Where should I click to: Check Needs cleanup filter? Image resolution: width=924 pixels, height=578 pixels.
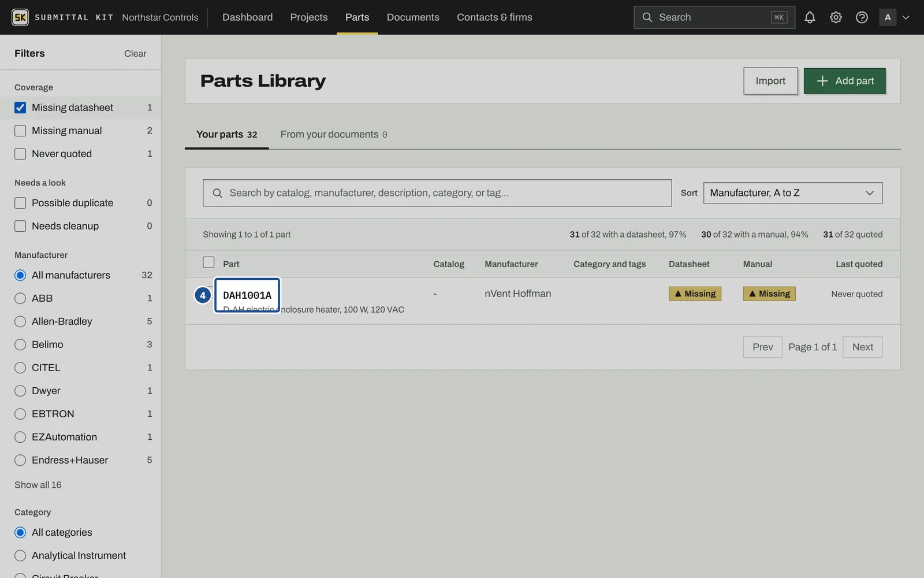(x=20, y=226)
